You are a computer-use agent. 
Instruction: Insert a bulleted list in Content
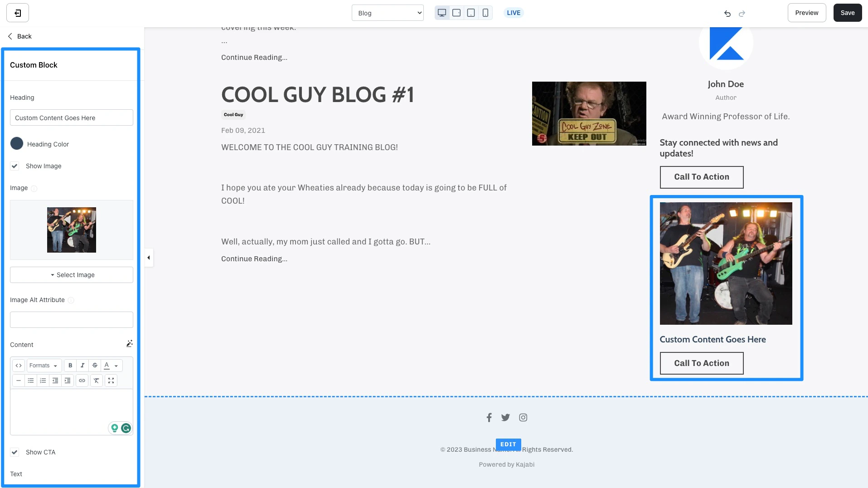(x=30, y=381)
